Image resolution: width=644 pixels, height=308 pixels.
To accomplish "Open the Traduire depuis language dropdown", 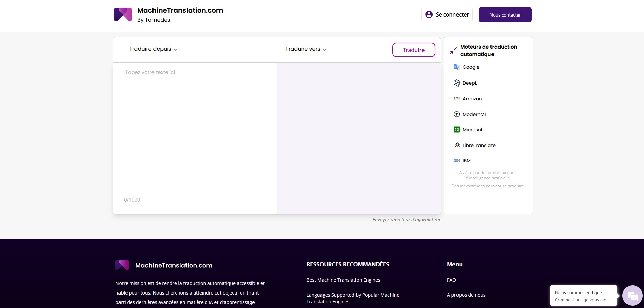I will click(153, 49).
